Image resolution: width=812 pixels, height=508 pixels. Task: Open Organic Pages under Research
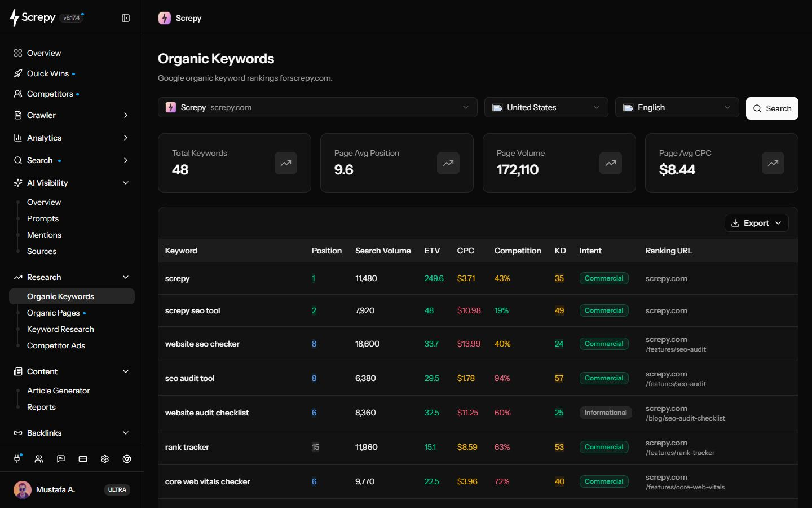click(x=54, y=313)
